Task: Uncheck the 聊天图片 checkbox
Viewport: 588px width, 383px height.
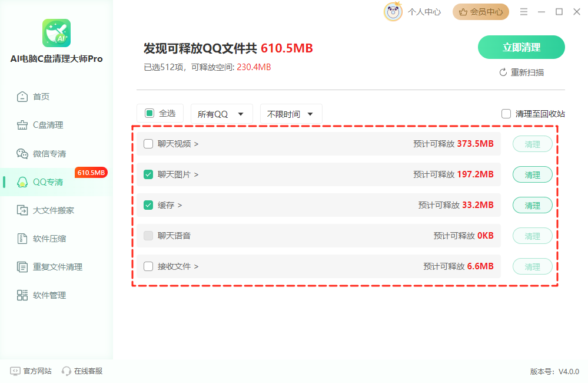Action: [148, 174]
